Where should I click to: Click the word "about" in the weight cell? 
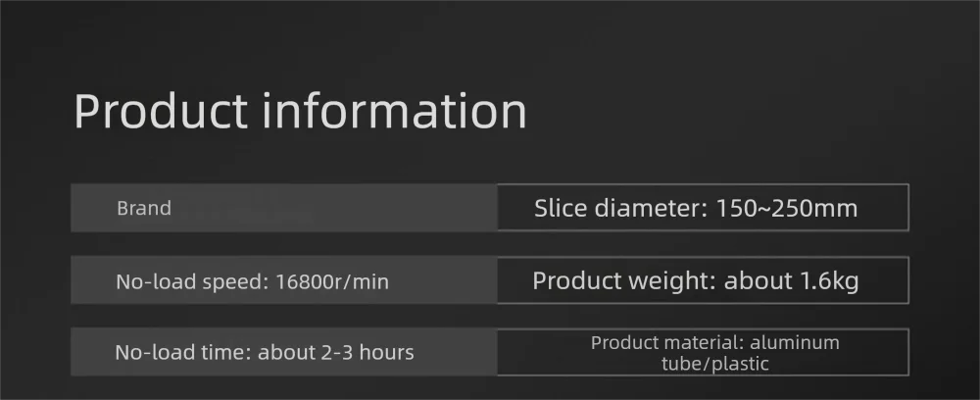pyautogui.click(x=755, y=281)
